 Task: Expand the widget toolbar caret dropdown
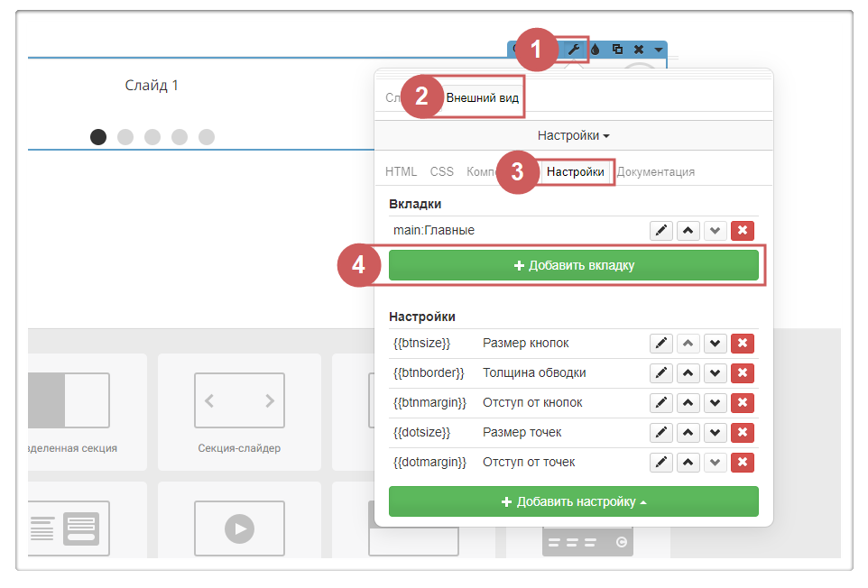(659, 49)
